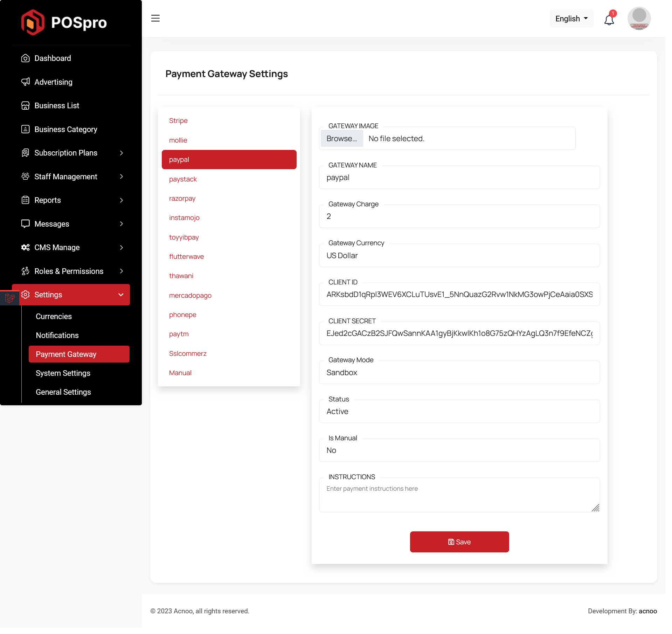
Task: Click the Business List store icon
Action: 25,105
